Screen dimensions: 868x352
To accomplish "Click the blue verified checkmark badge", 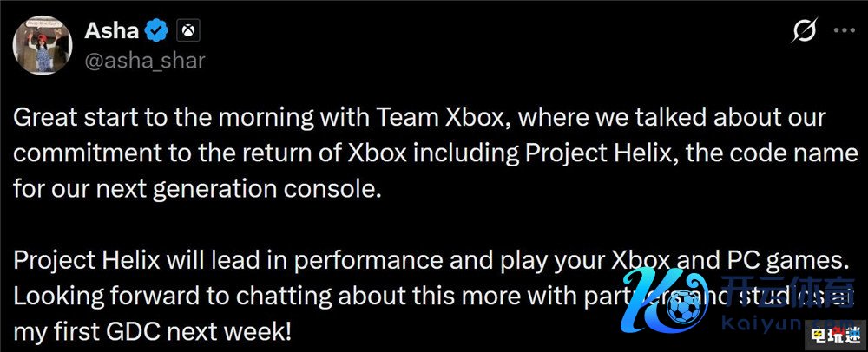I will click(156, 33).
